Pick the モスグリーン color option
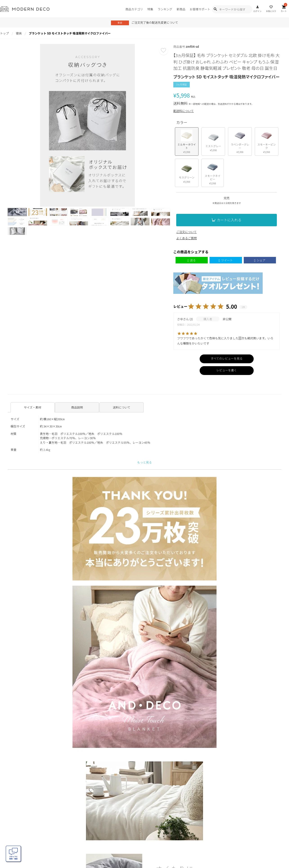The height and width of the screenshot is (868, 289). pos(187,173)
